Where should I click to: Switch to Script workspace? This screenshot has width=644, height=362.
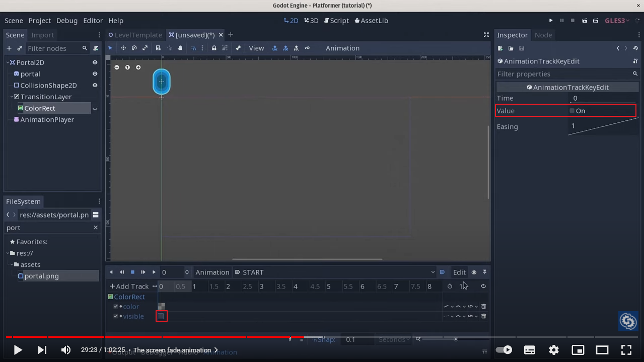[x=336, y=21]
